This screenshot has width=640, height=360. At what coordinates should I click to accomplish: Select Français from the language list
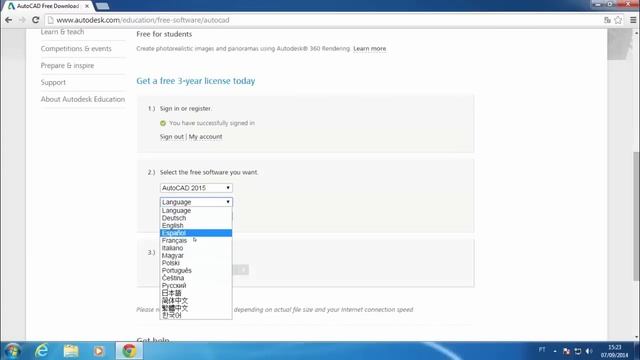coord(196,240)
